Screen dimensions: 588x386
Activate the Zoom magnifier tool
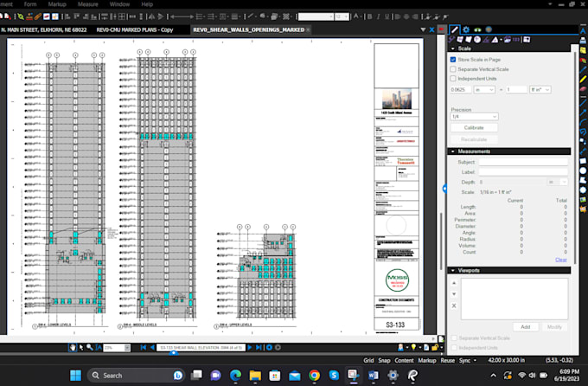90,347
